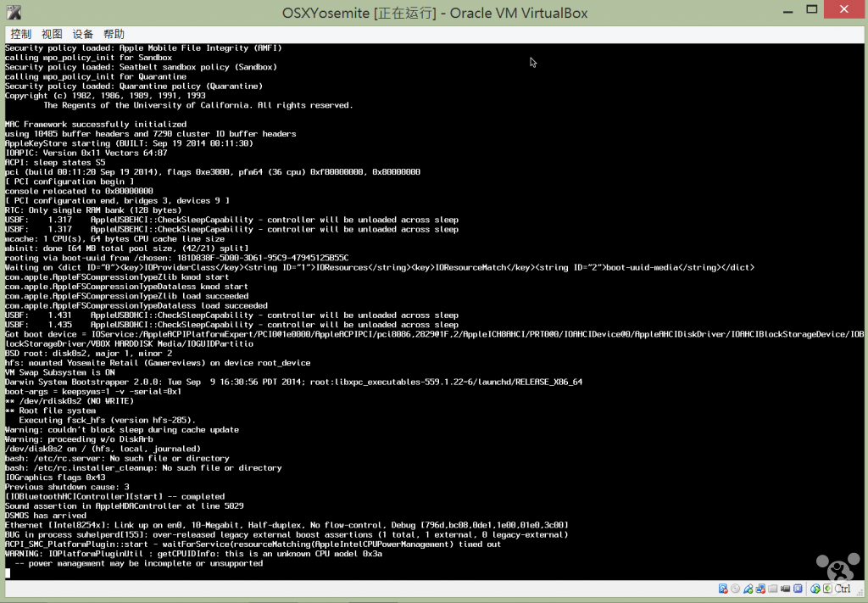Close the OSXYosemite VM window
This screenshot has height=603, width=868.
coord(843,9)
